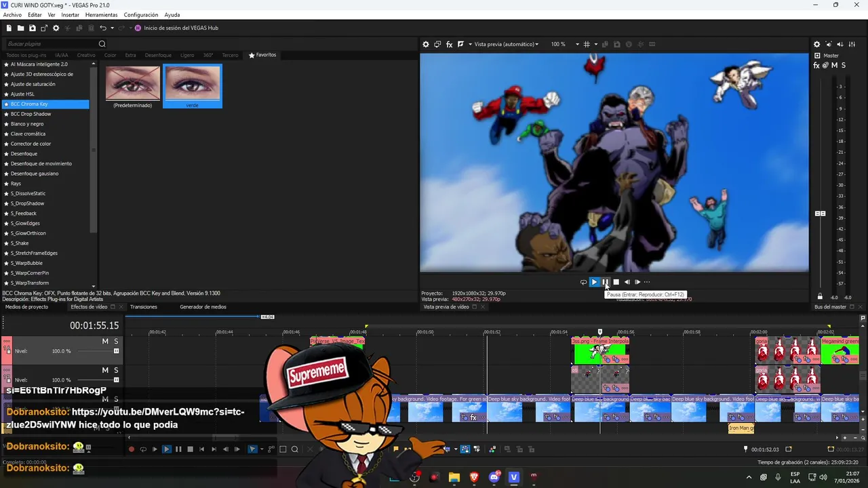Screen dimensions: 868x488
Task: Select the green Bss.png clip on timeline
Action: [x=600, y=350]
